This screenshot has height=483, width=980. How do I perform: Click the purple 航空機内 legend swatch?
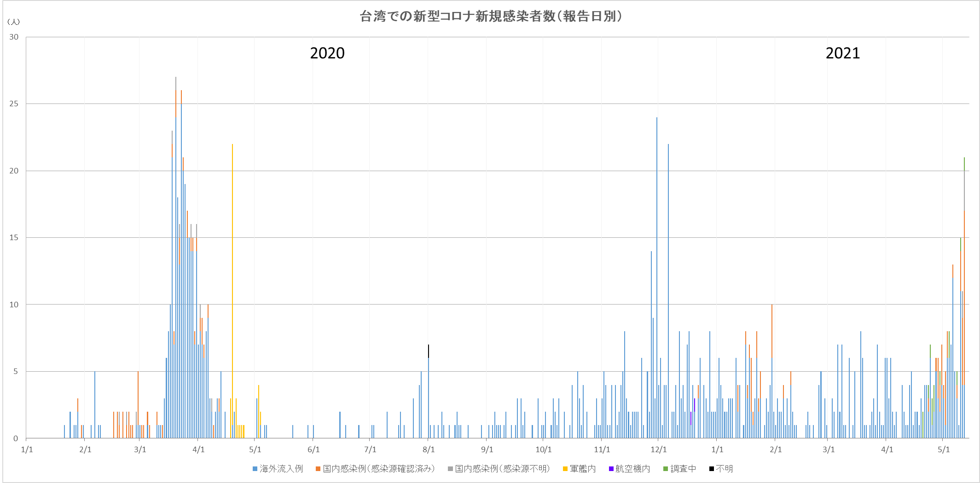point(611,469)
